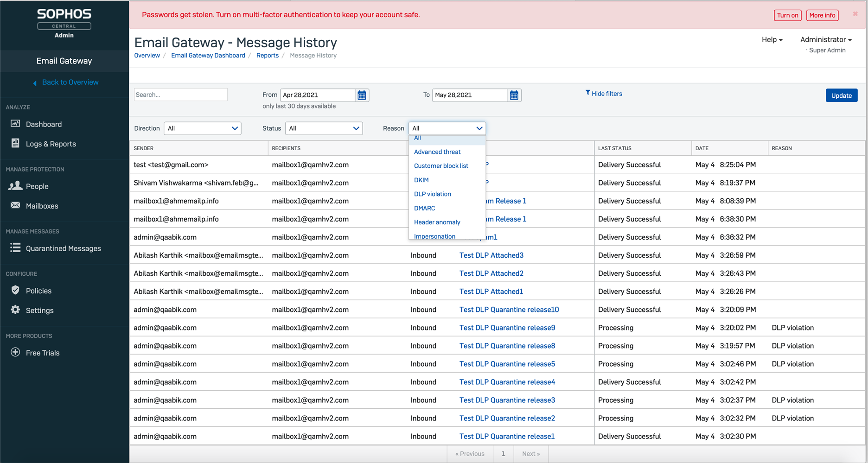The image size is (868, 463).
Task: Open Free Trials in sidebar
Action: pyautogui.click(x=43, y=353)
